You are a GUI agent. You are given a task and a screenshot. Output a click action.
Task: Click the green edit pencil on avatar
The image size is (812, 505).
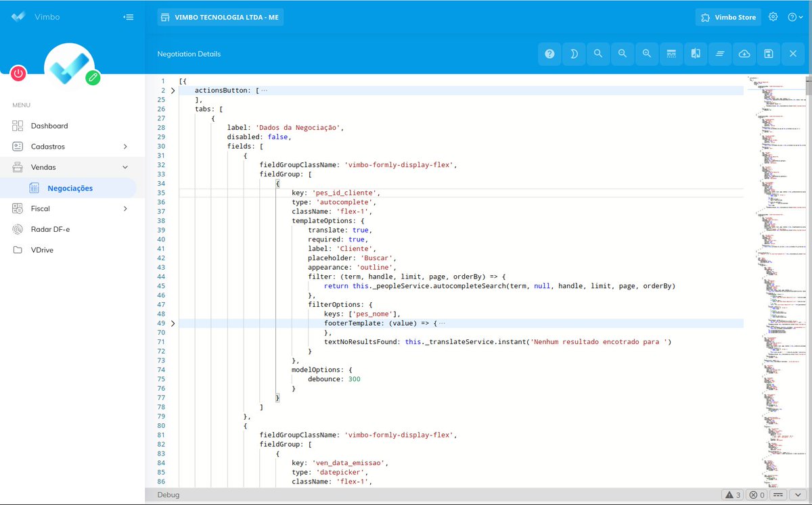pyautogui.click(x=93, y=77)
